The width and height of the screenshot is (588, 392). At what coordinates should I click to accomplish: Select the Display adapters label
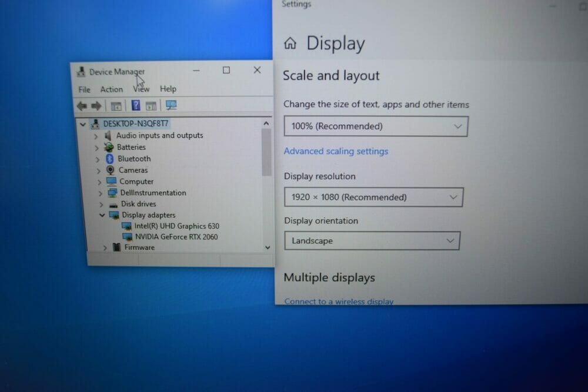(x=149, y=215)
